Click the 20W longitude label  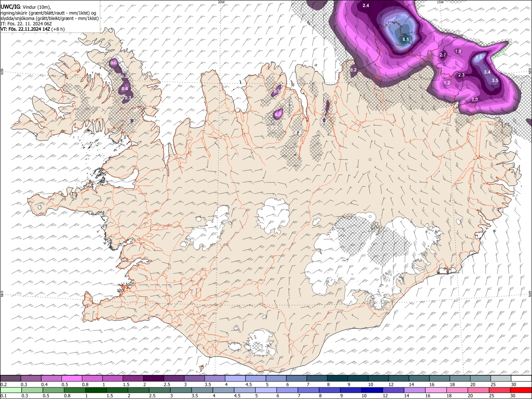click(x=221, y=2)
